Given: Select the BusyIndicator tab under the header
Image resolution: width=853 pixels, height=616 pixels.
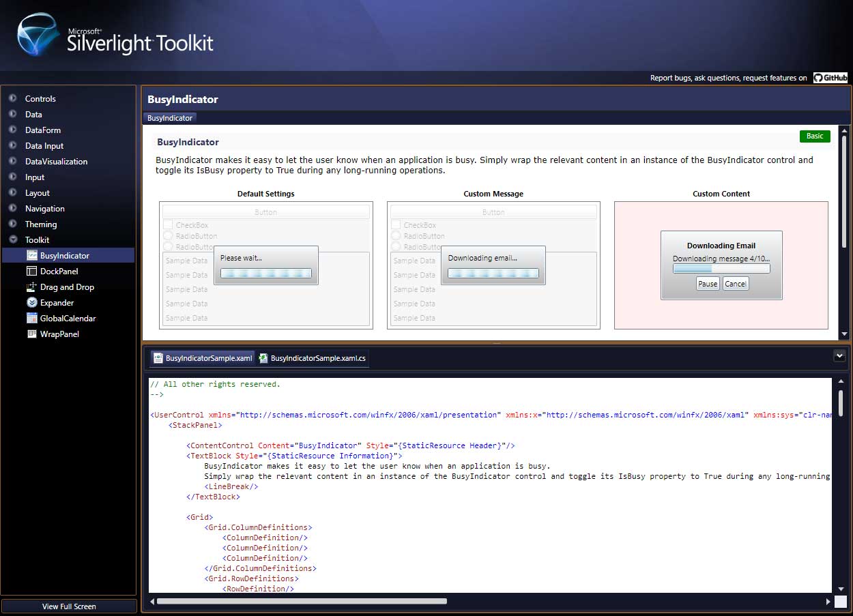Looking at the screenshot, I should [x=169, y=117].
